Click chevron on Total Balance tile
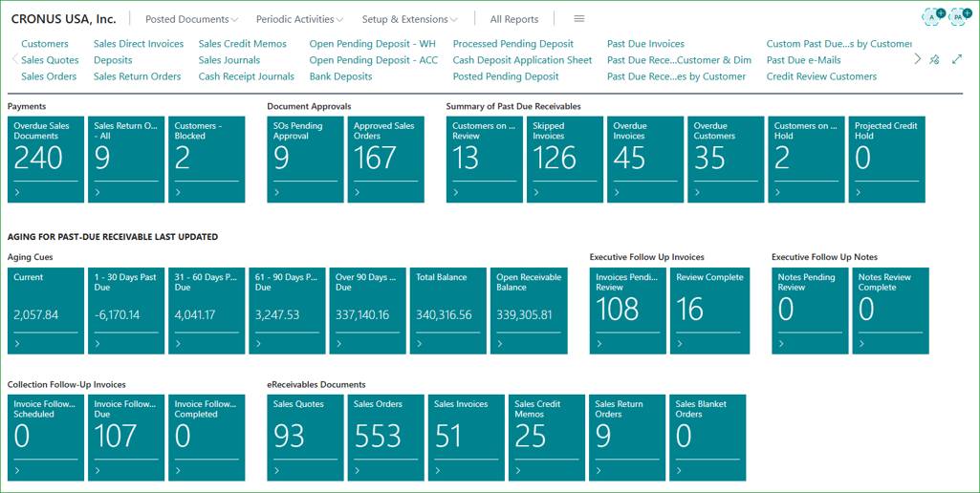Screen dimensions: 980x493 420,344
